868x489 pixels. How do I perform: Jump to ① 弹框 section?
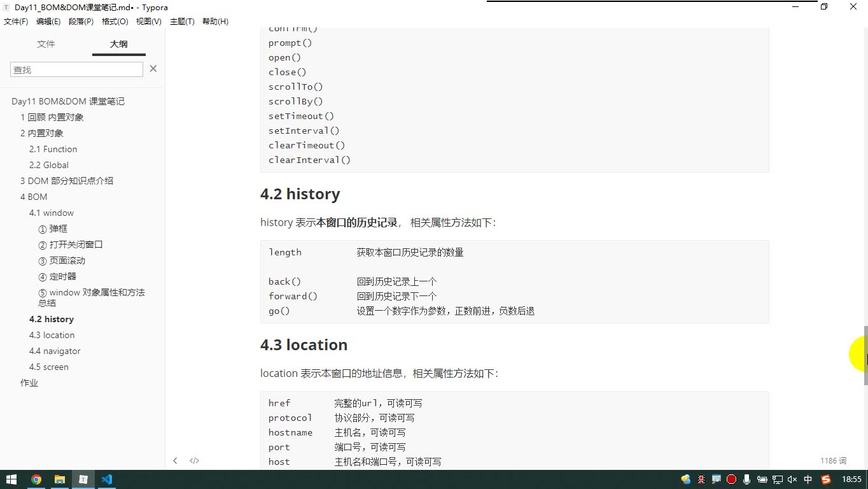pyautogui.click(x=53, y=229)
